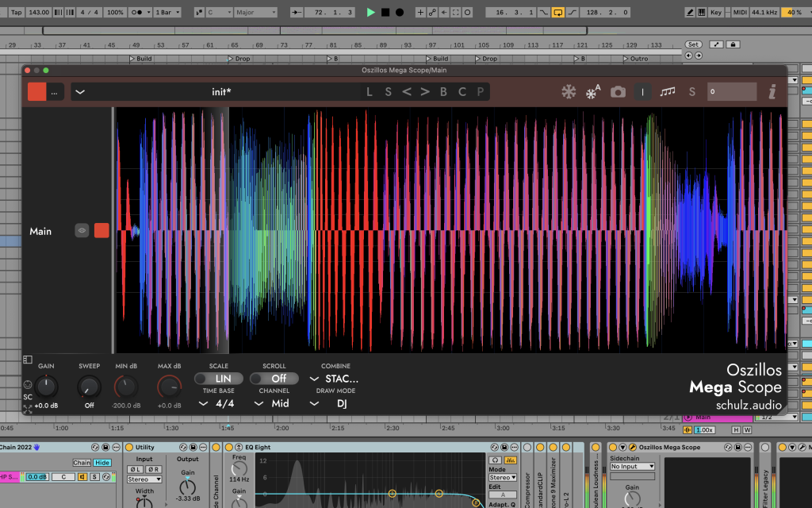Toggle the SCROLL switch set to Off
This screenshot has width=812, height=508.
[x=274, y=379]
